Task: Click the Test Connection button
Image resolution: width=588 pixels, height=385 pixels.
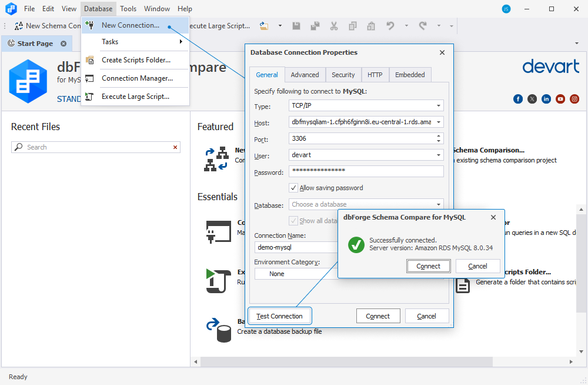Action: (x=279, y=316)
